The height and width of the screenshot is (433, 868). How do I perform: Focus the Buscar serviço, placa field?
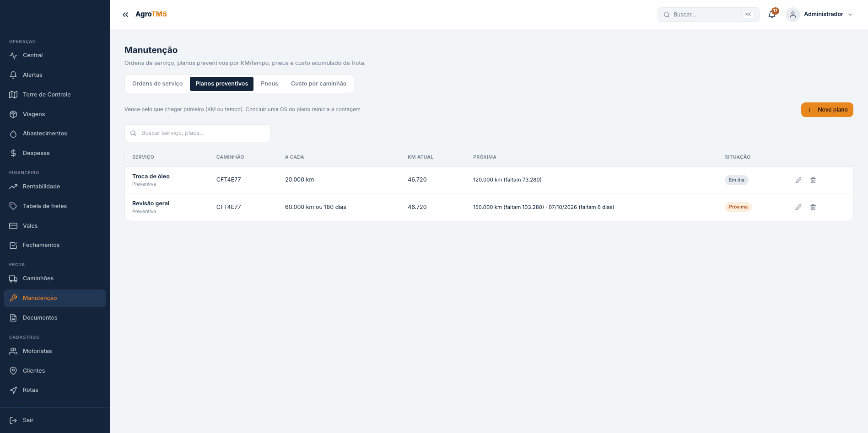pyautogui.click(x=198, y=133)
